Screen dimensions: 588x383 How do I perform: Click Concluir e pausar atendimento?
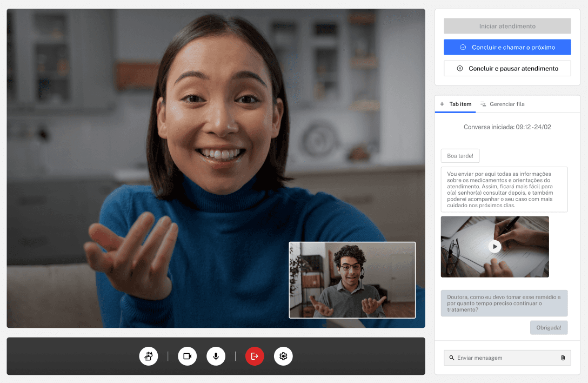(x=507, y=68)
